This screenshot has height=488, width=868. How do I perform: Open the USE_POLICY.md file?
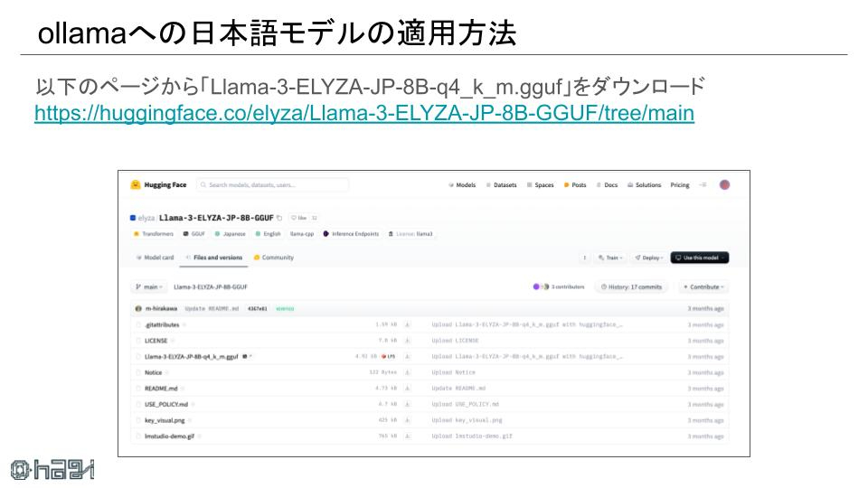tap(166, 405)
